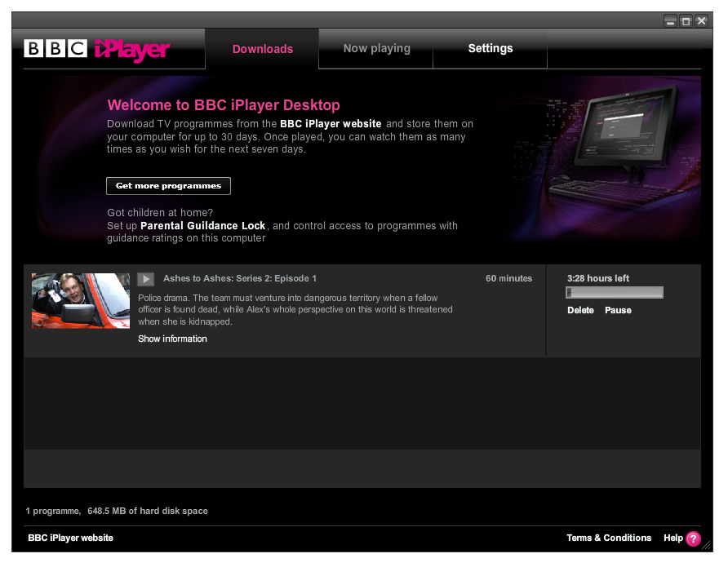Viewport: 728px width, 567px height.
Task: Click the window resize grip corner
Action: [x=706, y=546]
